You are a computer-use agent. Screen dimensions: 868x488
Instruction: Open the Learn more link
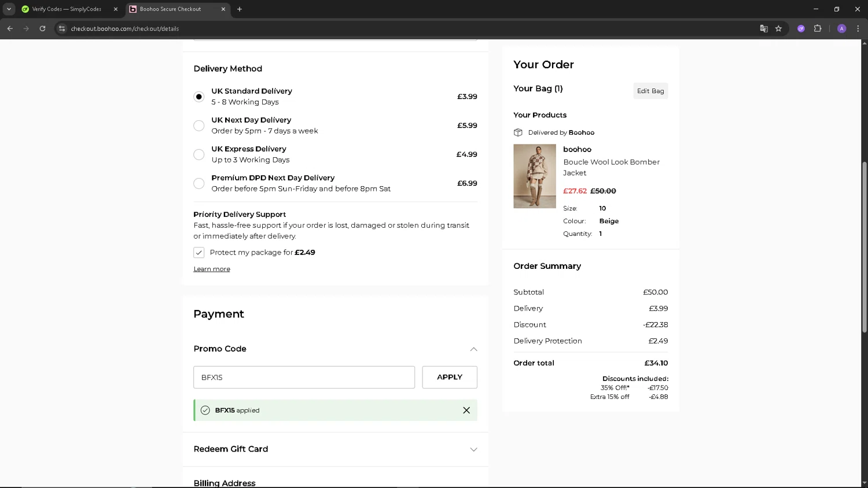click(212, 269)
